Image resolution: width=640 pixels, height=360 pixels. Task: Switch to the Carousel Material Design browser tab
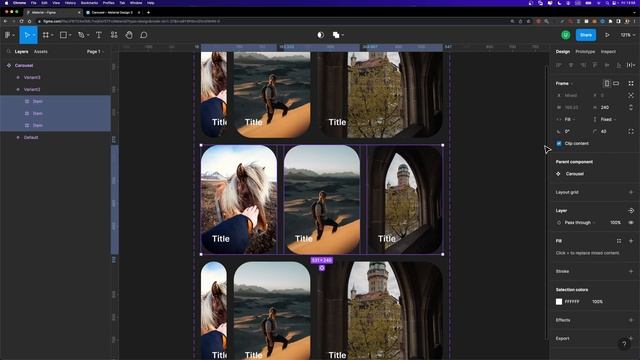click(112, 13)
